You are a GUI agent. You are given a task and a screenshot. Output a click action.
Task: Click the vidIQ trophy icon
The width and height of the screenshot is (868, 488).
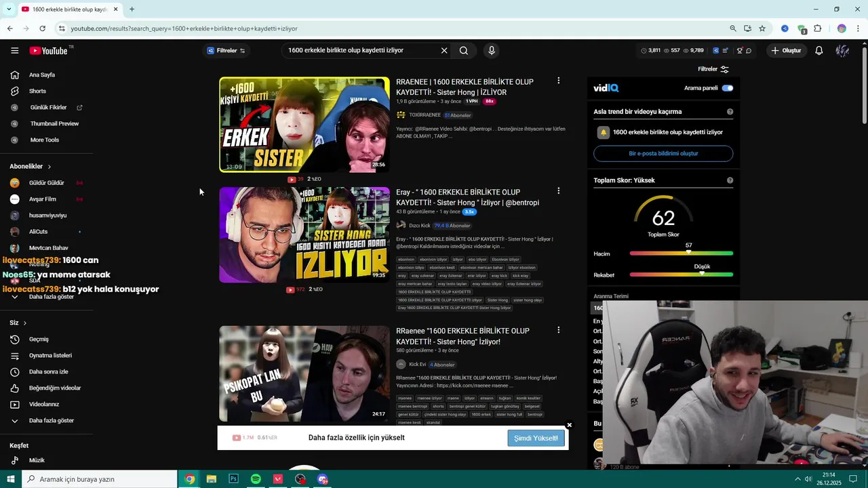pyautogui.click(x=739, y=51)
